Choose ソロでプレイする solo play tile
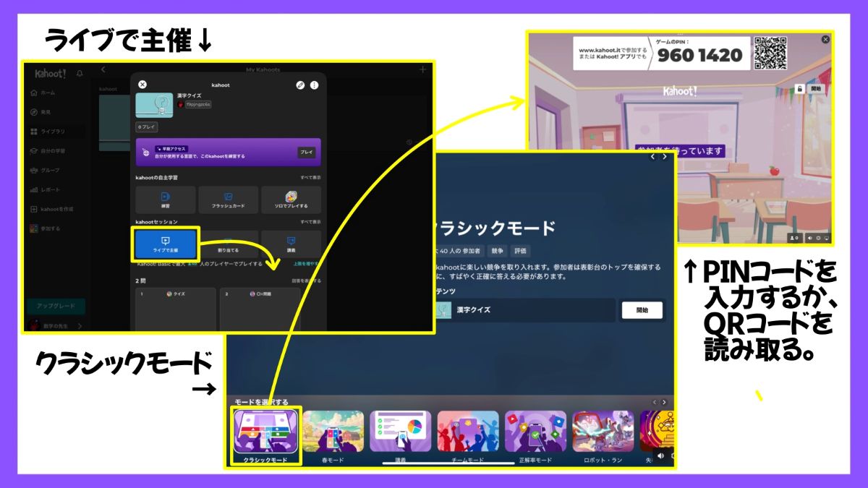This screenshot has height=488, width=868. (291, 199)
